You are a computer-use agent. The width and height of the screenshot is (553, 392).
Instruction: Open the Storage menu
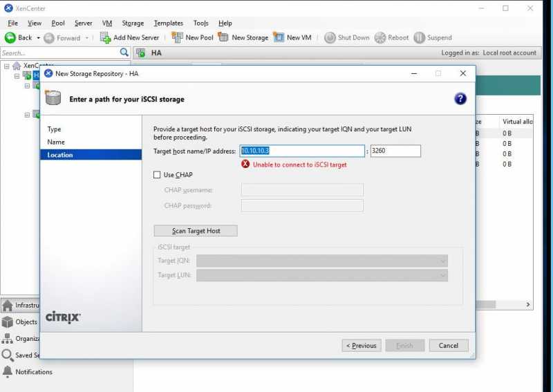133,23
